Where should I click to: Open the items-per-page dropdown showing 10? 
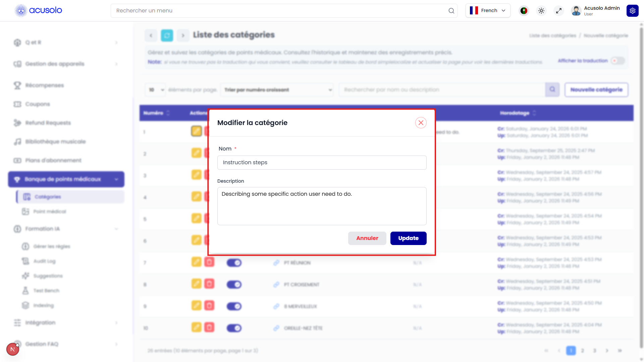(155, 89)
